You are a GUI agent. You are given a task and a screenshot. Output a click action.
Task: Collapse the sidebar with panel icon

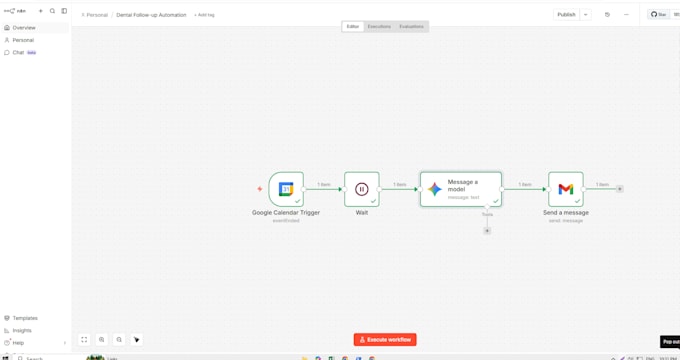[x=64, y=11]
